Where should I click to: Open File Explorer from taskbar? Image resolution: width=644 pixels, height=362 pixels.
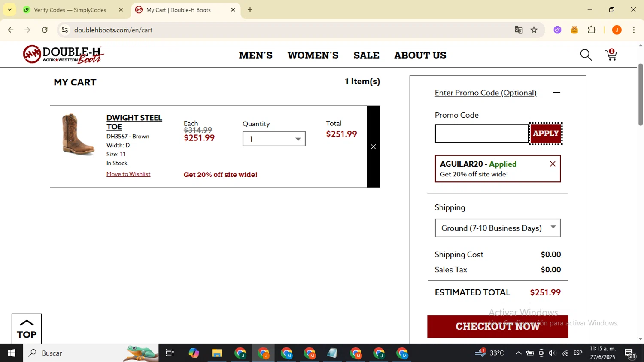point(217,353)
